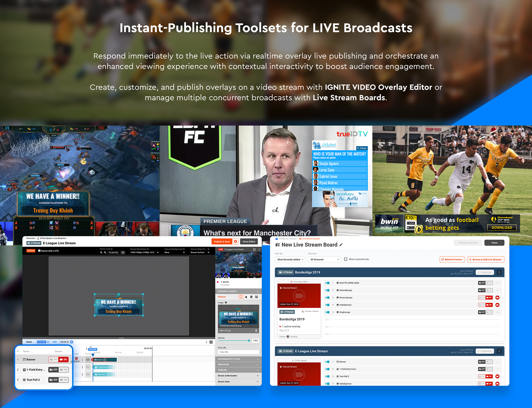Open the All Channels dropdown

[324, 259]
